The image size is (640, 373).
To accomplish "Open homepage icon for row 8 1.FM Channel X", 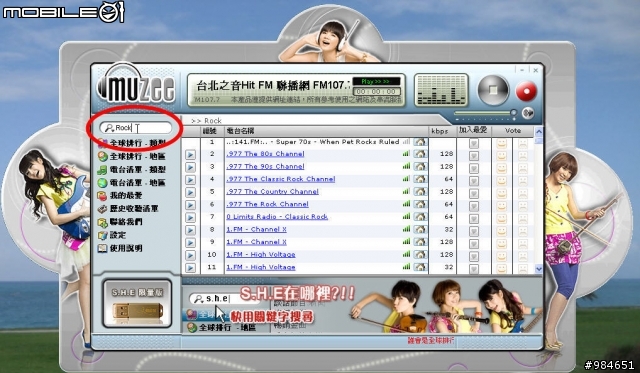I will (x=420, y=230).
